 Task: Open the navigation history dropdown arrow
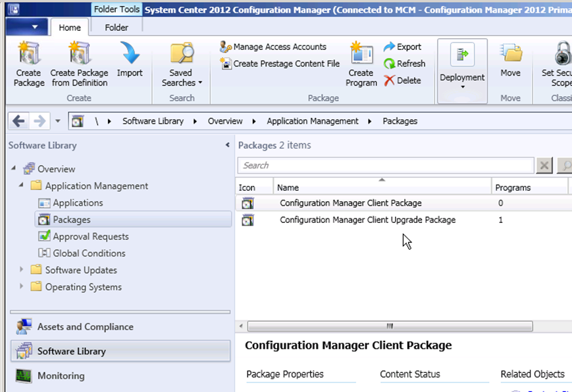(x=58, y=121)
